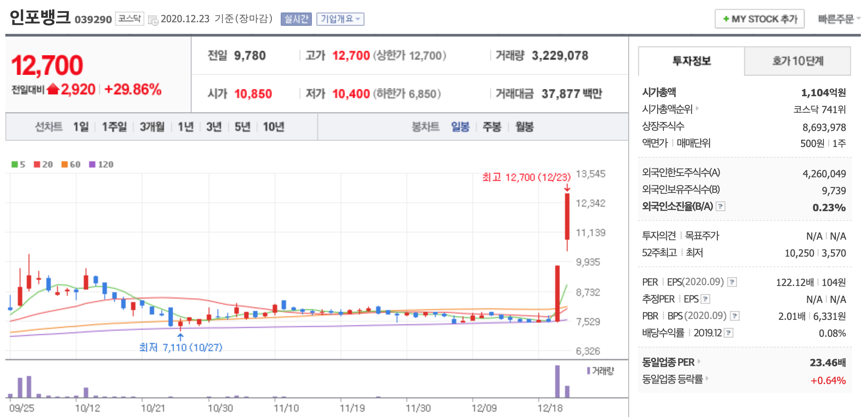Screen dimensions: 868x417
Task: Click the help icon next to 배당수익률 2019.12
Action: [x=729, y=333]
